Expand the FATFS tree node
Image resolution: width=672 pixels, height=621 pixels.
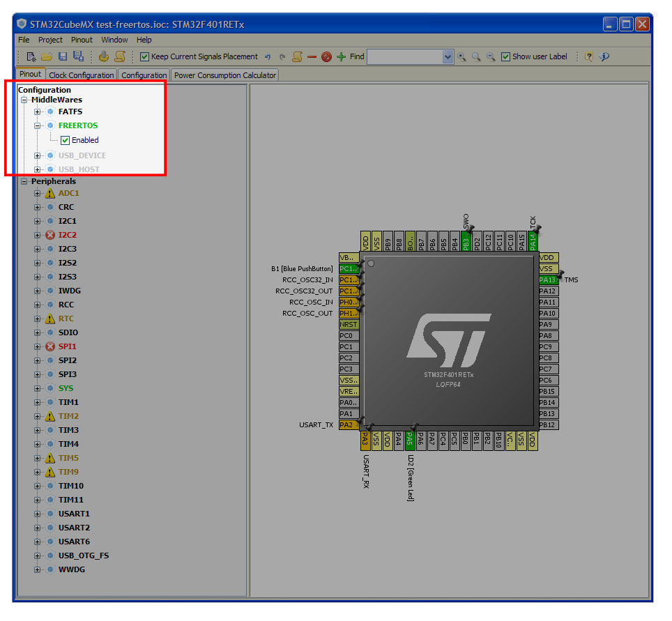point(37,112)
